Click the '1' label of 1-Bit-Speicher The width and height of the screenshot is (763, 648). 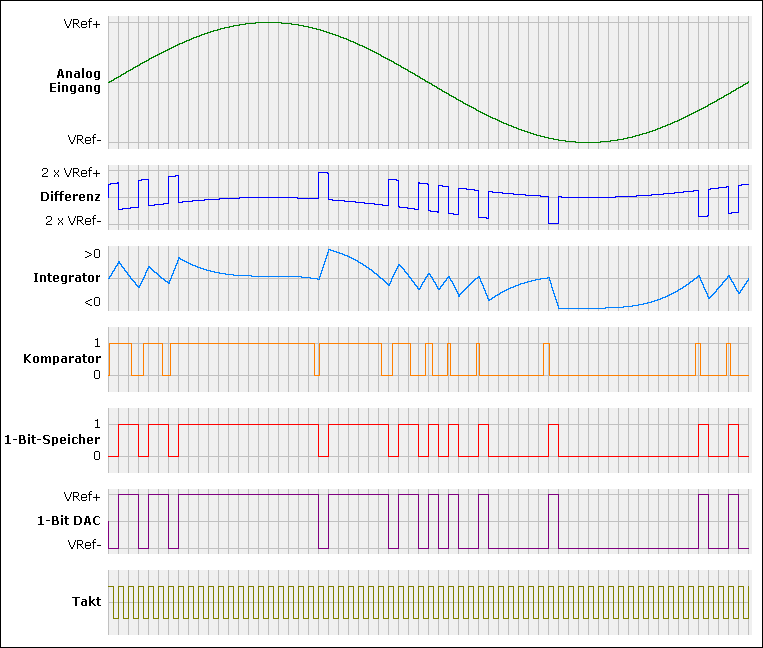[x=97, y=424]
